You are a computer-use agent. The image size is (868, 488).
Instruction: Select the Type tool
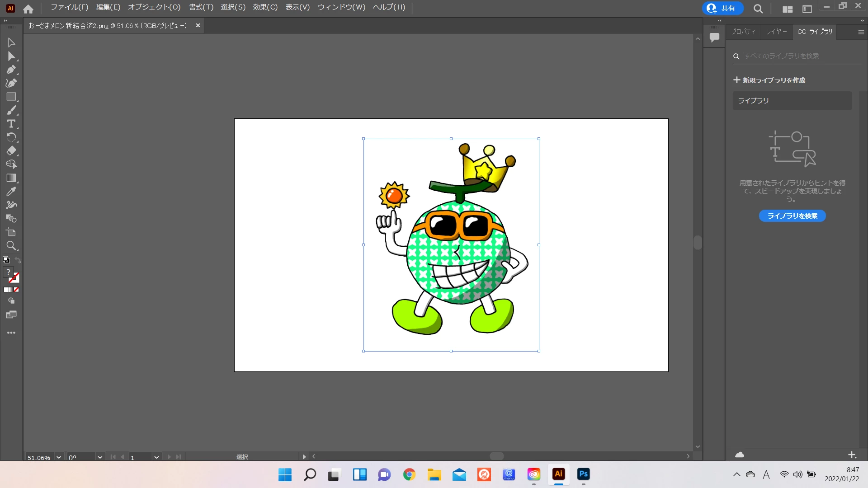pyautogui.click(x=11, y=124)
